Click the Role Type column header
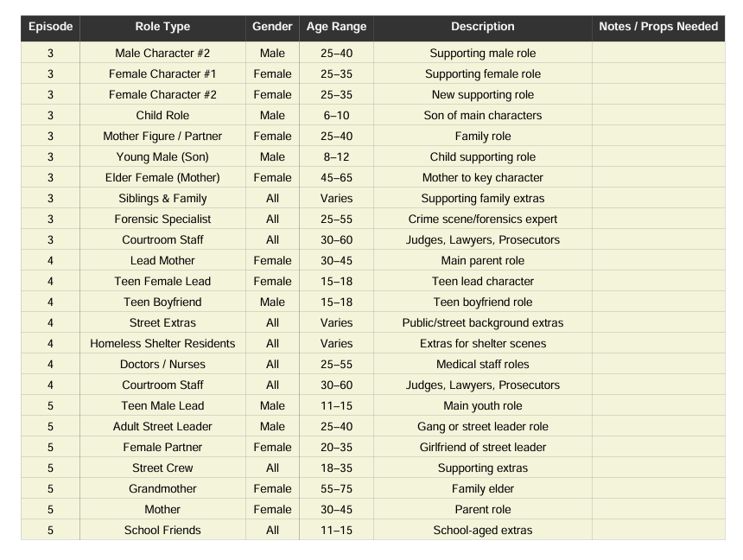743x560 pixels. [162, 27]
